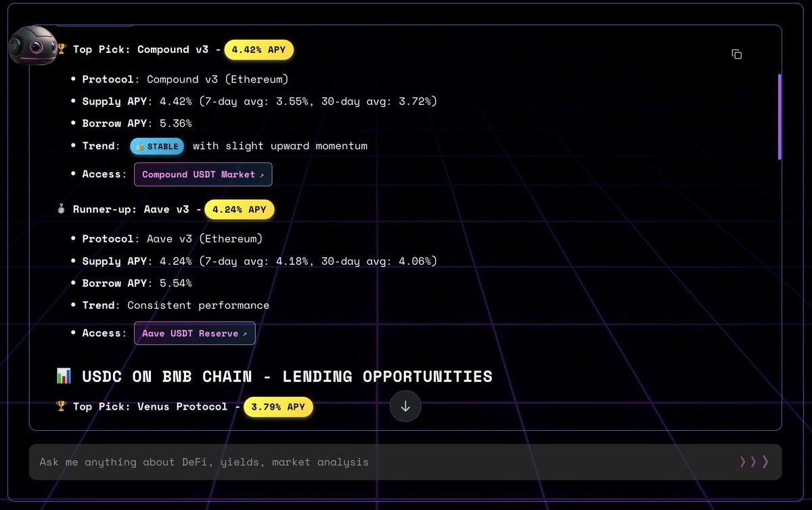Click 'Protocol: Aave v3 (Ethereum)' line
This screenshot has height=510, width=812.
[173, 239]
